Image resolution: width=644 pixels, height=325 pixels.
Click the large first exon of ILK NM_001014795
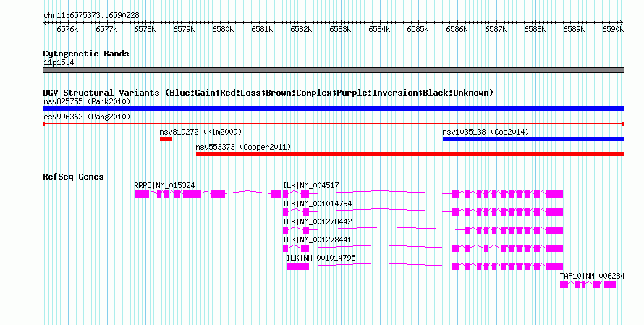[297, 266]
